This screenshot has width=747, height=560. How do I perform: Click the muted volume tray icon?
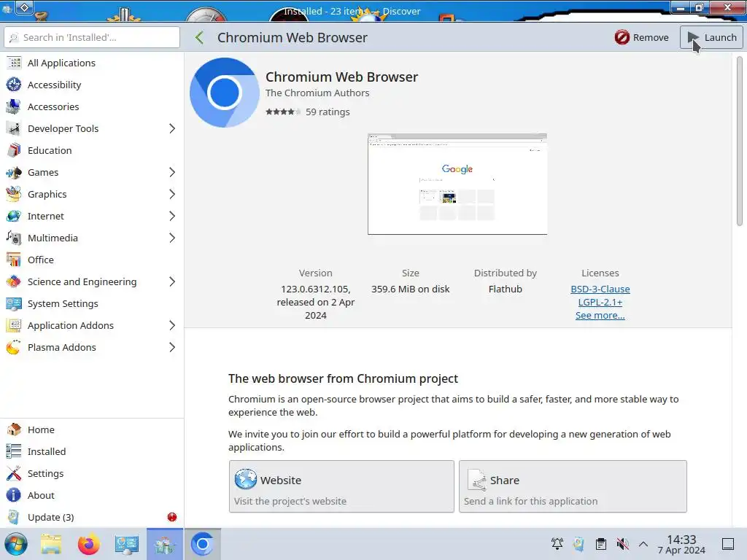[622, 544]
